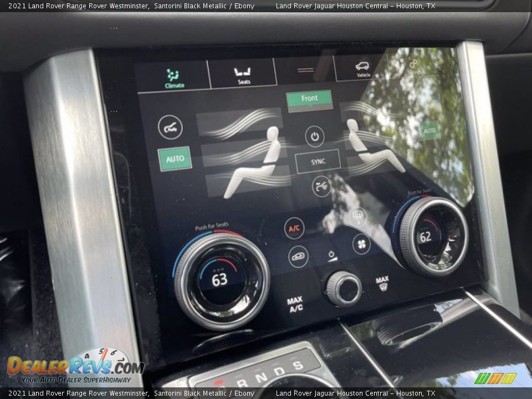Toggle the SYNC temperature button

(x=318, y=161)
